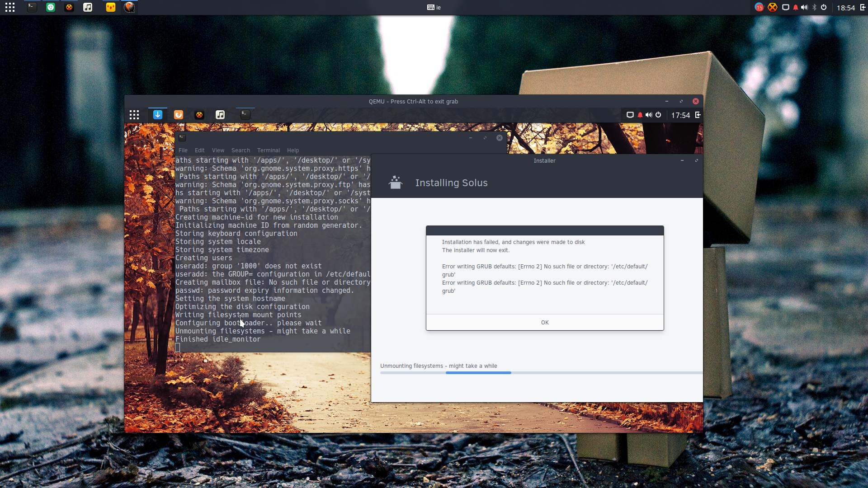Launch the host panel terminal icon
The width and height of the screenshot is (868, 488).
[32, 7]
